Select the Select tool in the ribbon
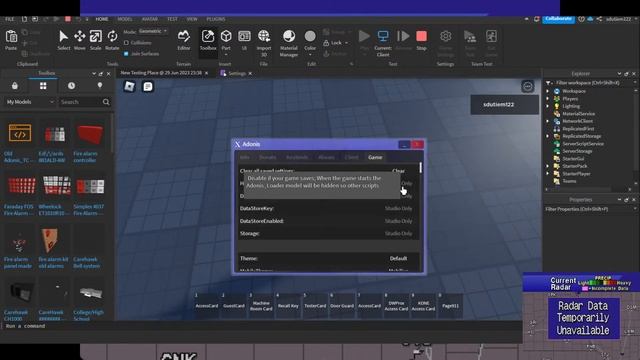Screen dimensions: 640x360 click(63, 40)
